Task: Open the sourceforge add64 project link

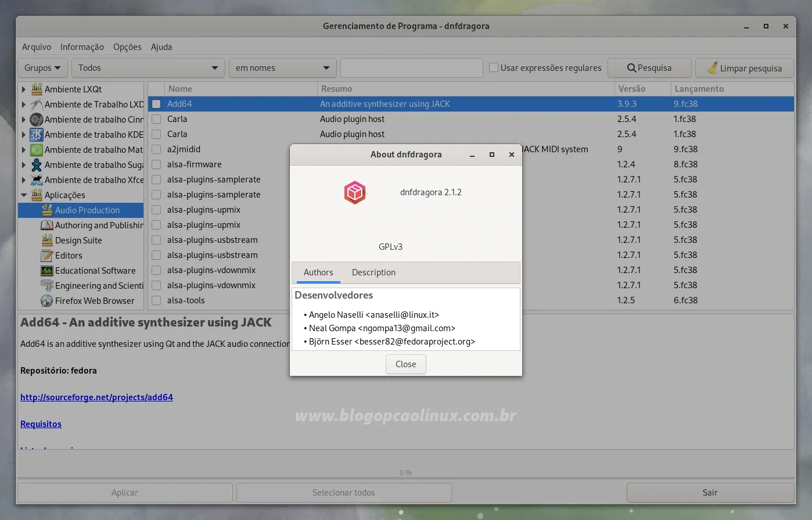Action: (x=96, y=397)
